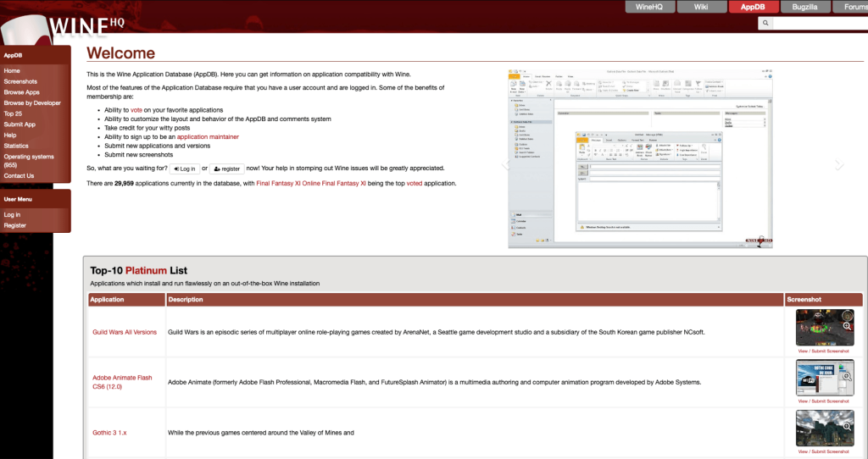Screen dimensions: 868x459
Task: Click View / Submit Screenshot for Adobe Animate
Action: tap(824, 401)
